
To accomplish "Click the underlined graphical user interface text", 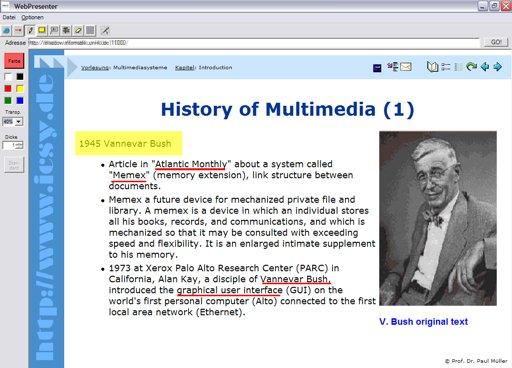I will point(230,290).
